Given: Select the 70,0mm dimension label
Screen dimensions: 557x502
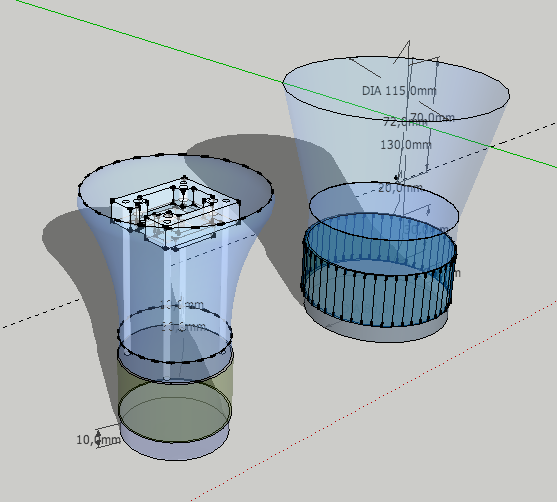Looking at the screenshot, I should click(x=432, y=117).
